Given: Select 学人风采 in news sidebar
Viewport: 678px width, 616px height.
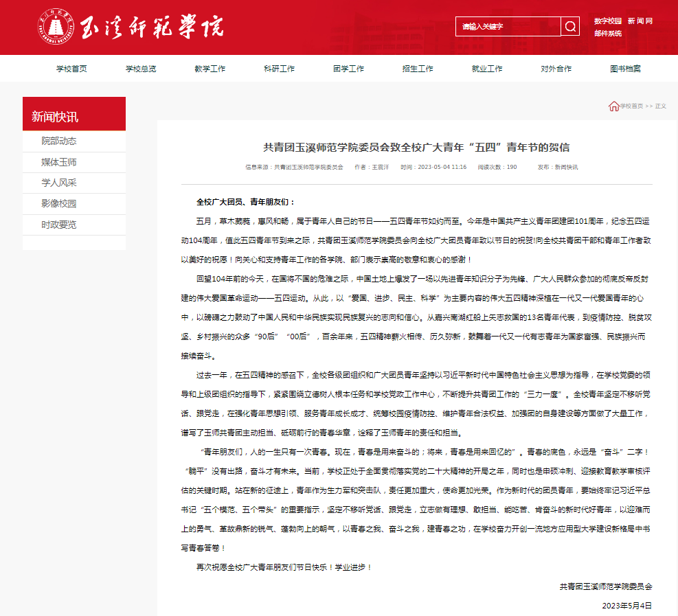Looking at the screenshot, I should (59, 183).
